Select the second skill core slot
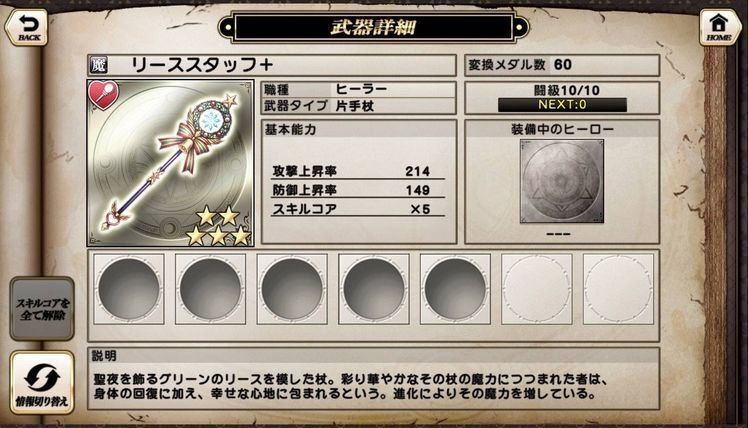This screenshot has height=428, width=748. coord(210,289)
